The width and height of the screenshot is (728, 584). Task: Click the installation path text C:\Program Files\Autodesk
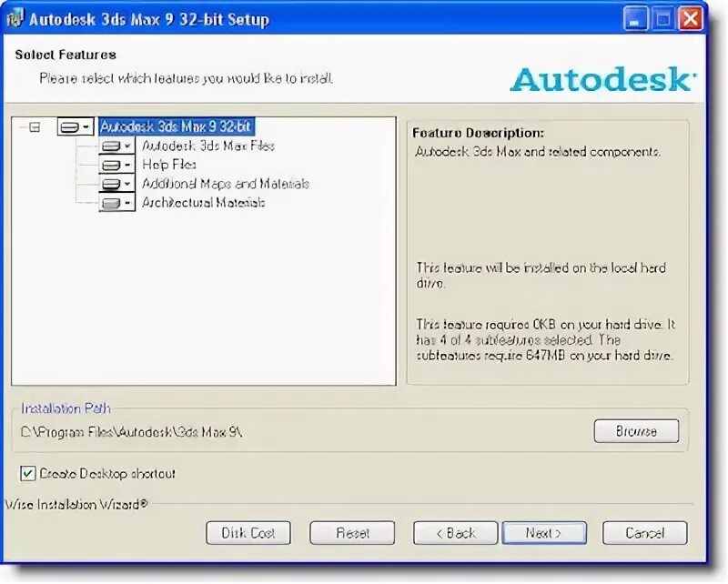(x=131, y=432)
